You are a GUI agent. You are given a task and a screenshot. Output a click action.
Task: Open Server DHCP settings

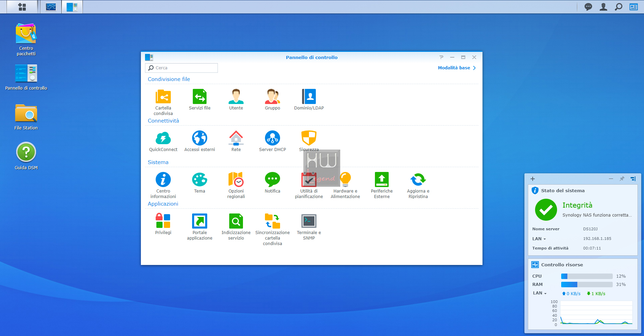coord(273,138)
